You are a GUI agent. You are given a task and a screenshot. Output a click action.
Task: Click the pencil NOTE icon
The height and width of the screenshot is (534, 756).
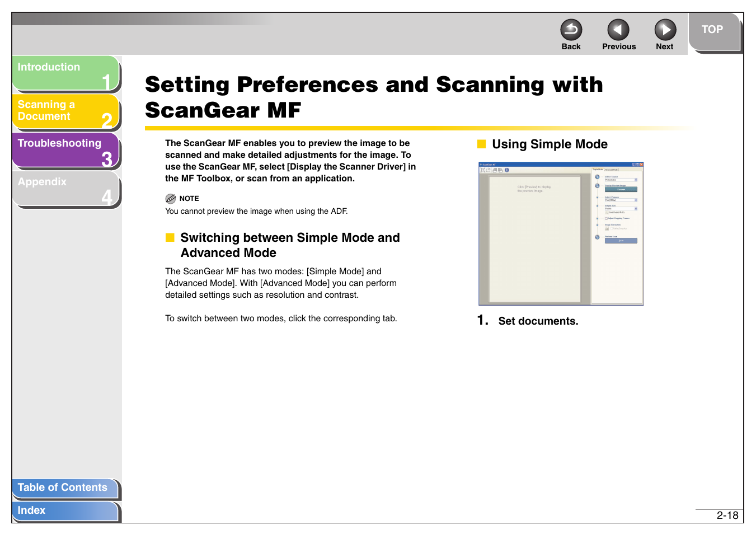pyautogui.click(x=171, y=199)
